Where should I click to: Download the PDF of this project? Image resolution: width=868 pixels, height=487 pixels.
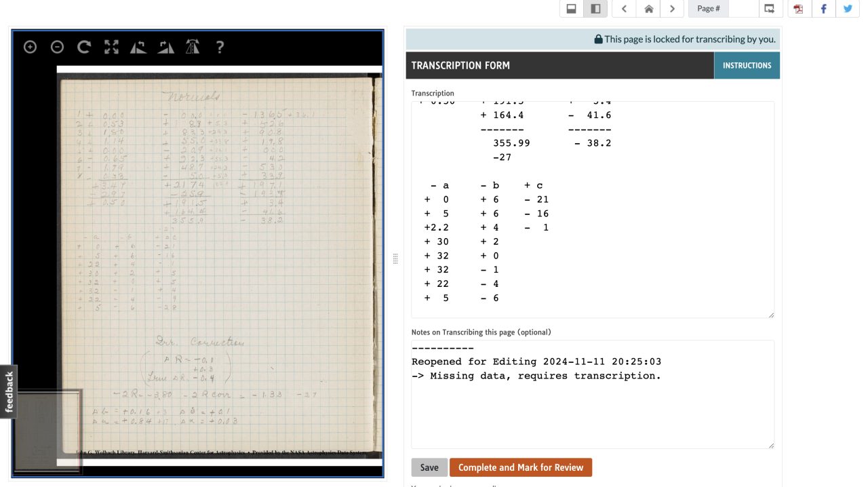799,9
